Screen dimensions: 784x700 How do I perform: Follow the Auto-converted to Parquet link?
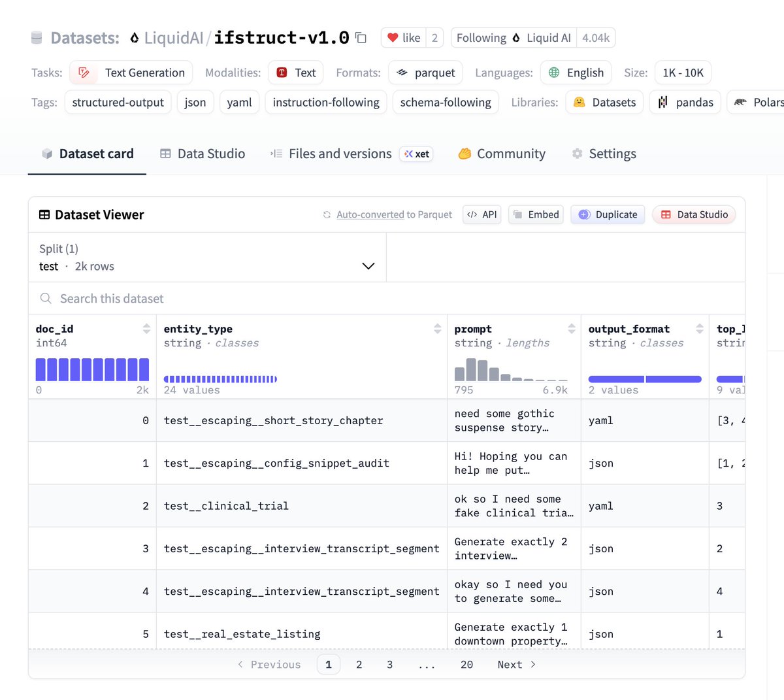[394, 214]
